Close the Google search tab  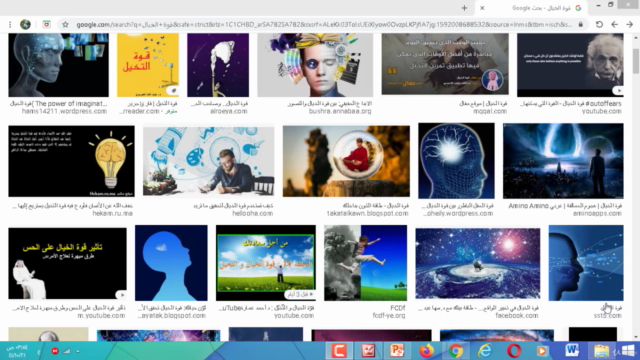(x=482, y=8)
